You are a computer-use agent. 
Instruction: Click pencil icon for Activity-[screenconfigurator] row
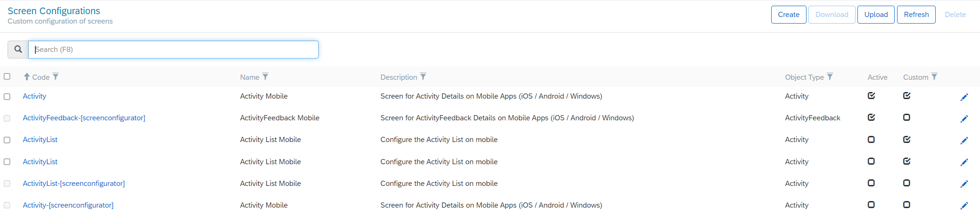964,206
